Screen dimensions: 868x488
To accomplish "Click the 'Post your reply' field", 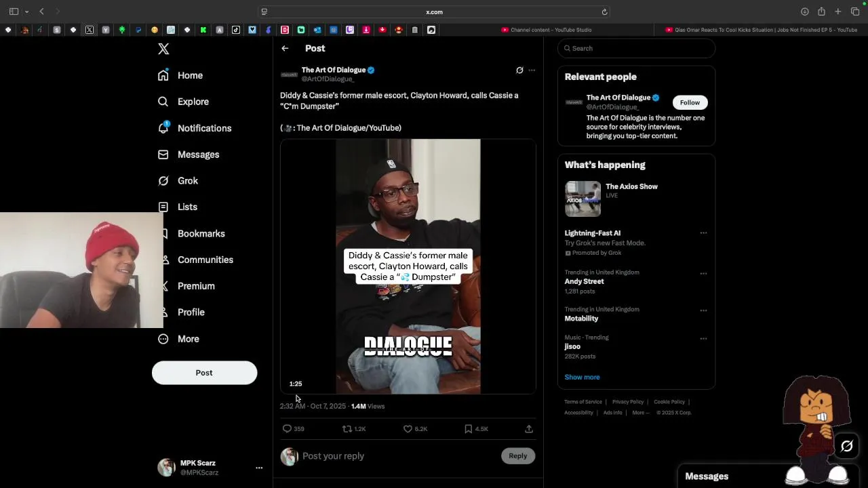I will [x=399, y=456].
